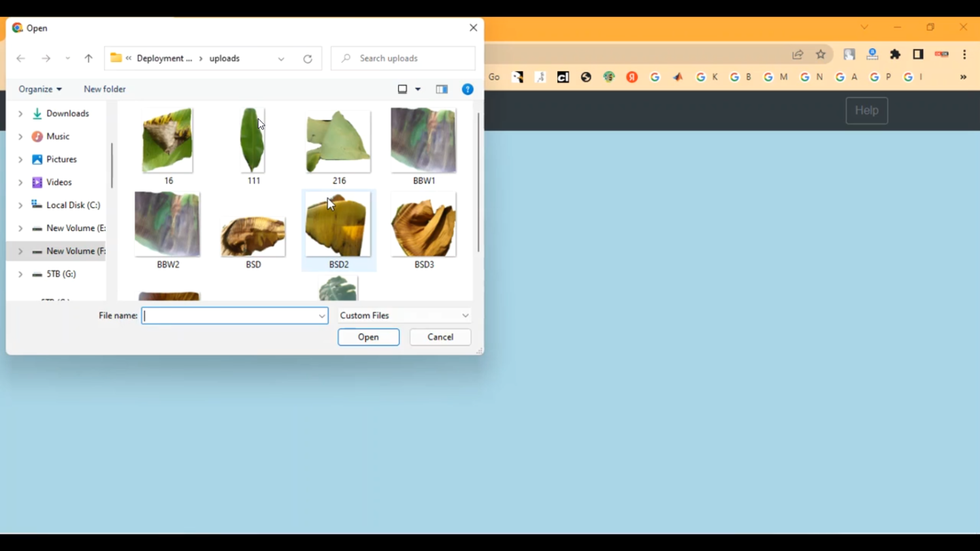Select the BBW1 image file
Screen dimensions: 980x551
pyautogui.click(x=423, y=146)
